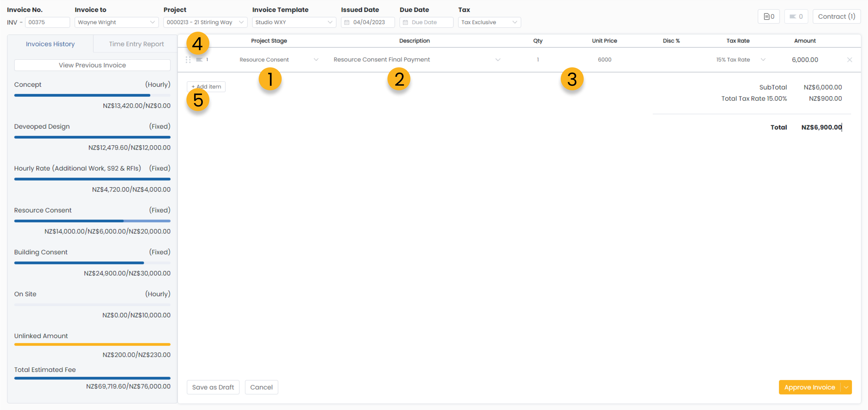Click the Qty field of line item 1

pos(538,60)
